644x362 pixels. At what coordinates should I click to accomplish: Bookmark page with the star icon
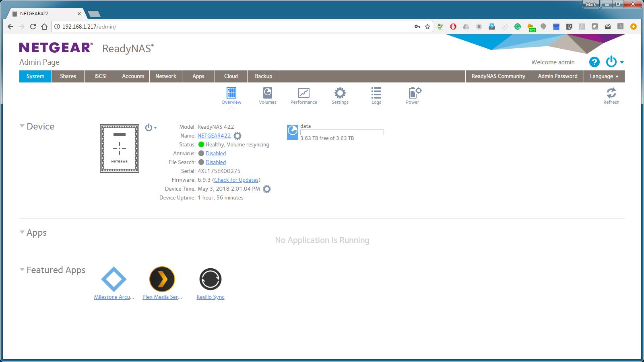[427, 27]
